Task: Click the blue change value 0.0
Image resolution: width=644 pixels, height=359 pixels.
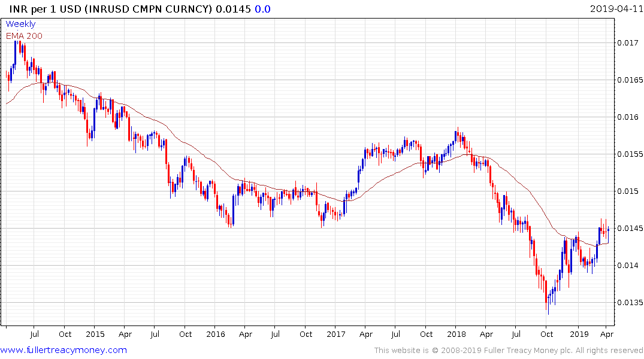Action: pyautogui.click(x=262, y=9)
